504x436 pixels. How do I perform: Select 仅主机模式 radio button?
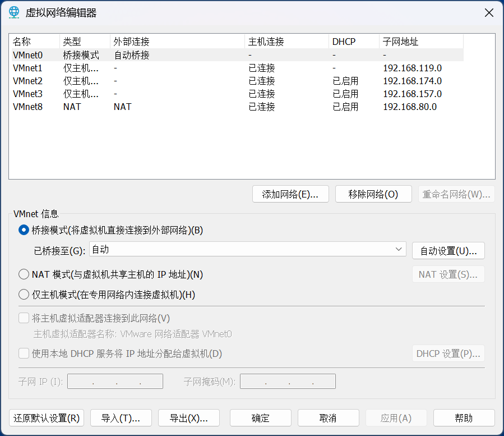pyautogui.click(x=24, y=295)
